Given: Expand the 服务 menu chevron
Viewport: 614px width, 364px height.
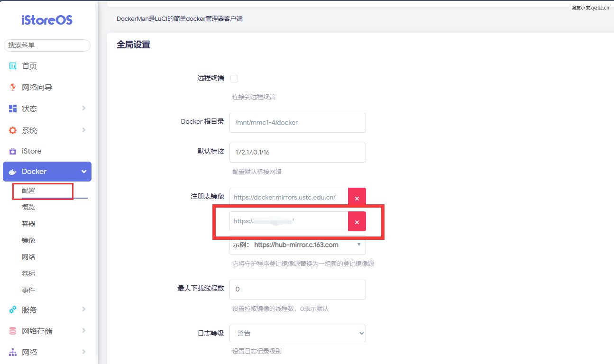Looking at the screenshot, I should [x=84, y=309].
